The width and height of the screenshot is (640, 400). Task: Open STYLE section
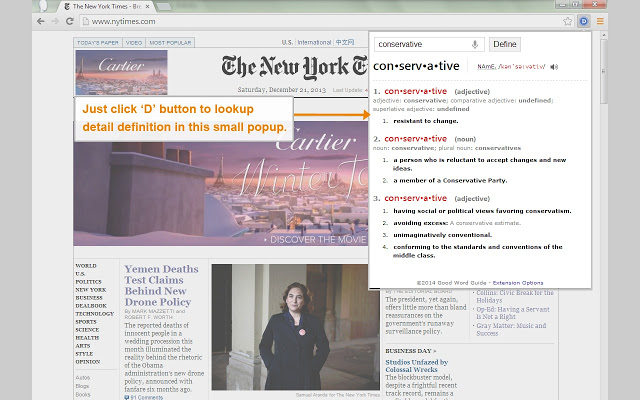click(84, 354)
